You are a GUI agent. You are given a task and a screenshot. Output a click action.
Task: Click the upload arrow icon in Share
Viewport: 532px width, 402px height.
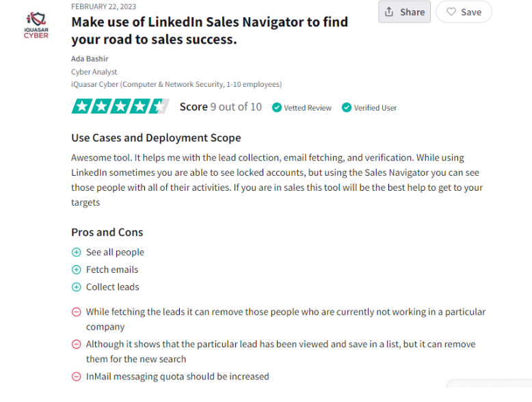click(389, 12)
